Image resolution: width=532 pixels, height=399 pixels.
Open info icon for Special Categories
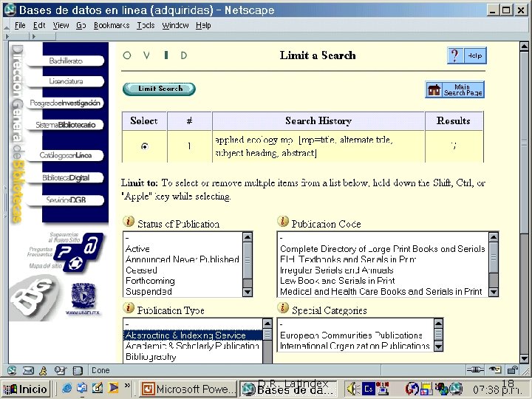(x=283, y=308)
